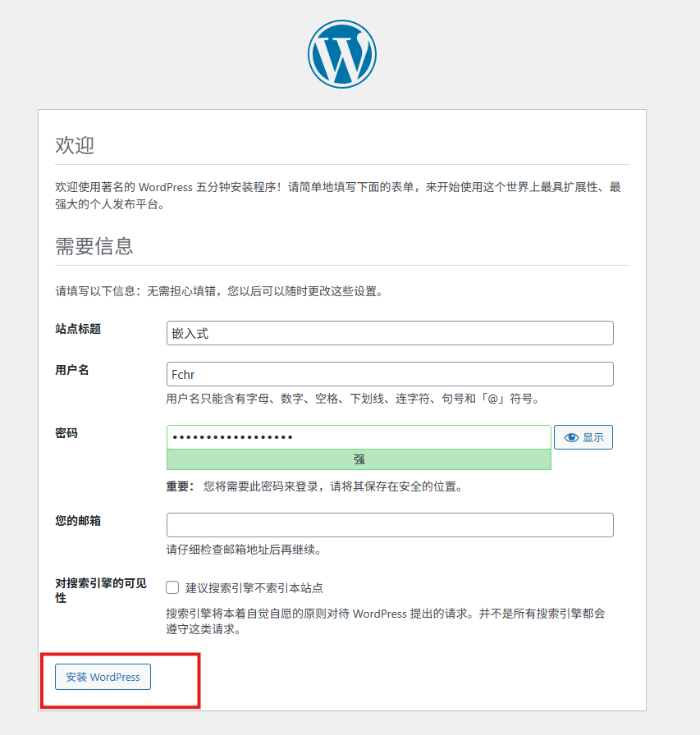Click the 欢迎 heading
The height and width of the screenshot is (735, 700).
(75, 146)
